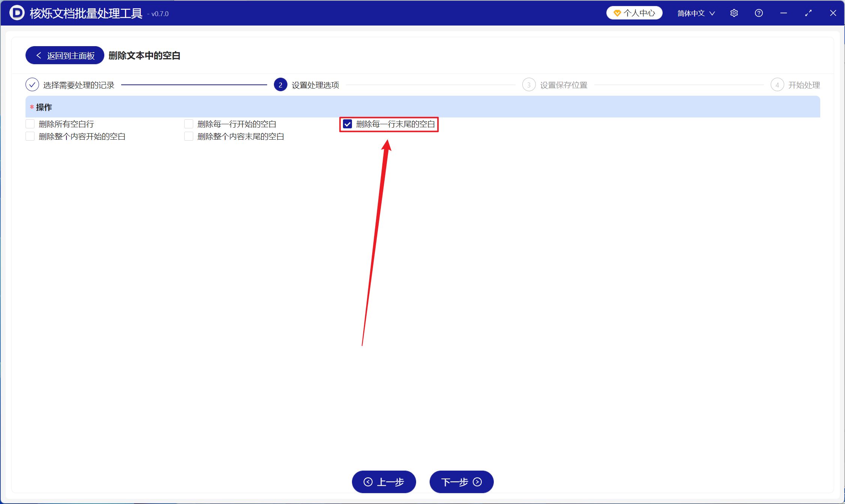Select step 2 设置处理选项
This screenshot has width=845, height=504.
click(307, 85)
